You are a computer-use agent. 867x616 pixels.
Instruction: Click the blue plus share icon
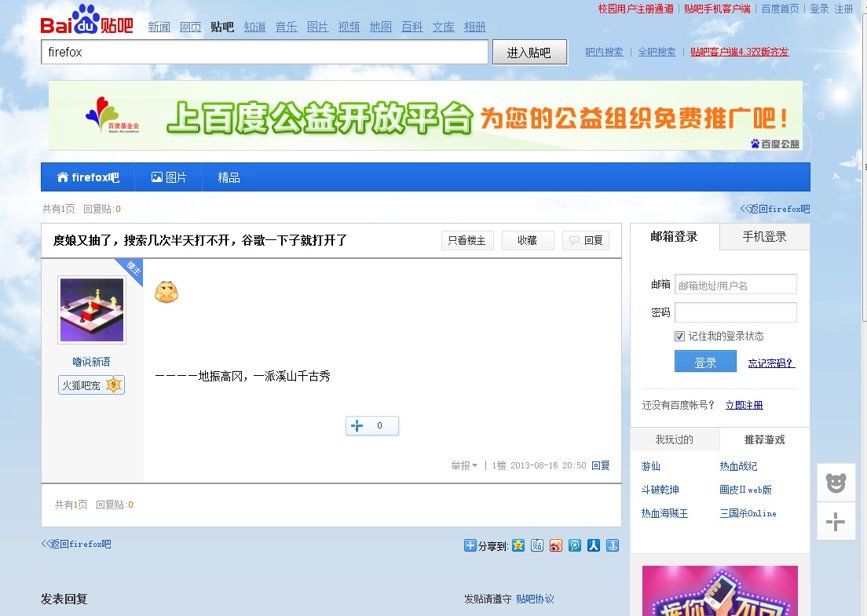click(470, 546)
